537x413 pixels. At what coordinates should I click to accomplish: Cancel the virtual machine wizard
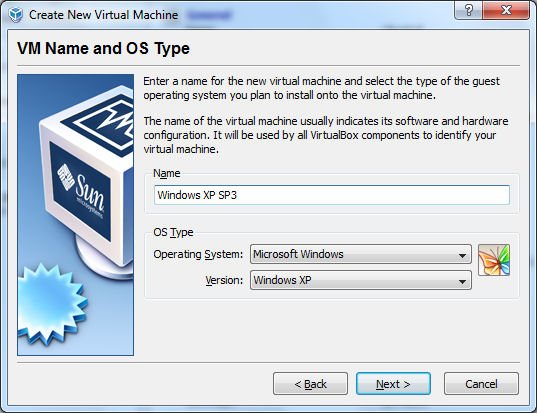coord(481,384)
